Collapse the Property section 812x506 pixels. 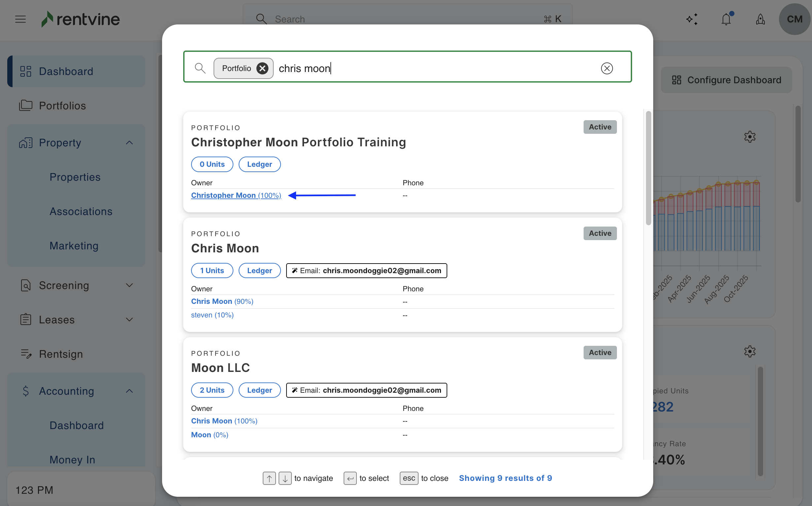coord(129,143)
